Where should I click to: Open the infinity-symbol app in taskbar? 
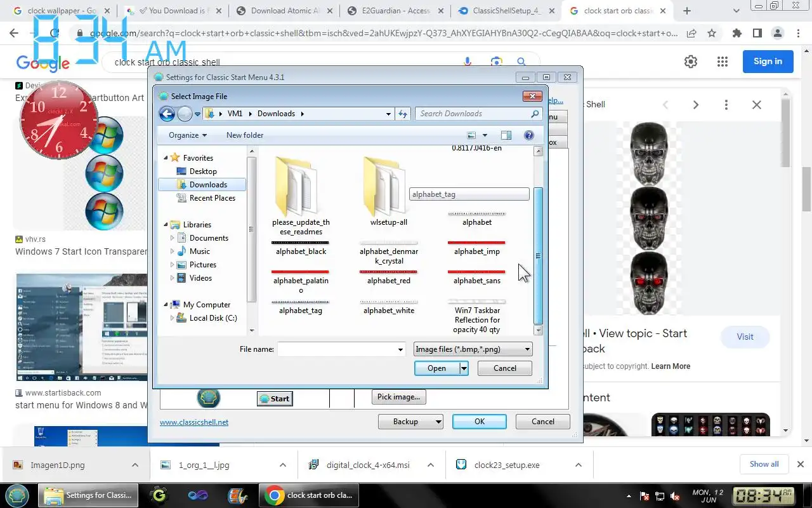pos(198,495)
